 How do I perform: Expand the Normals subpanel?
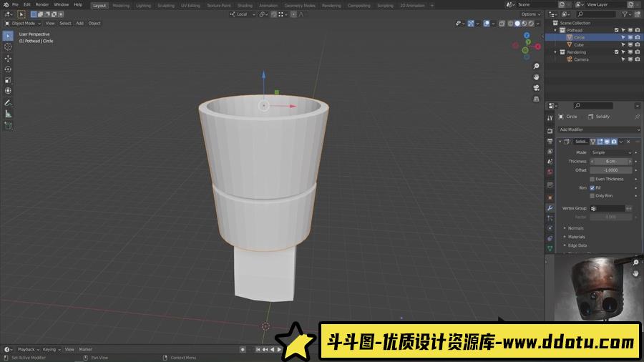(575, 228)
